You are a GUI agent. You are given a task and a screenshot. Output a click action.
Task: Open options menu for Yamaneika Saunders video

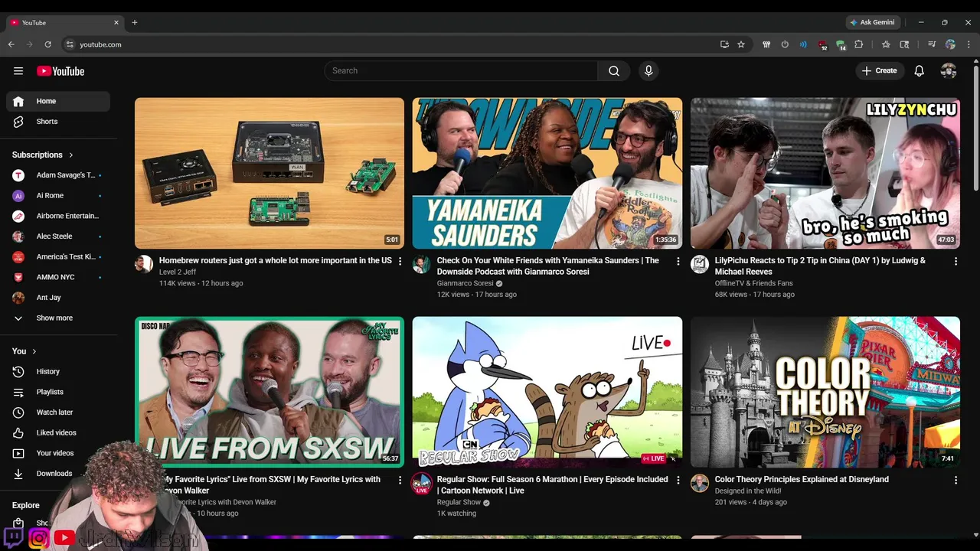678,261
